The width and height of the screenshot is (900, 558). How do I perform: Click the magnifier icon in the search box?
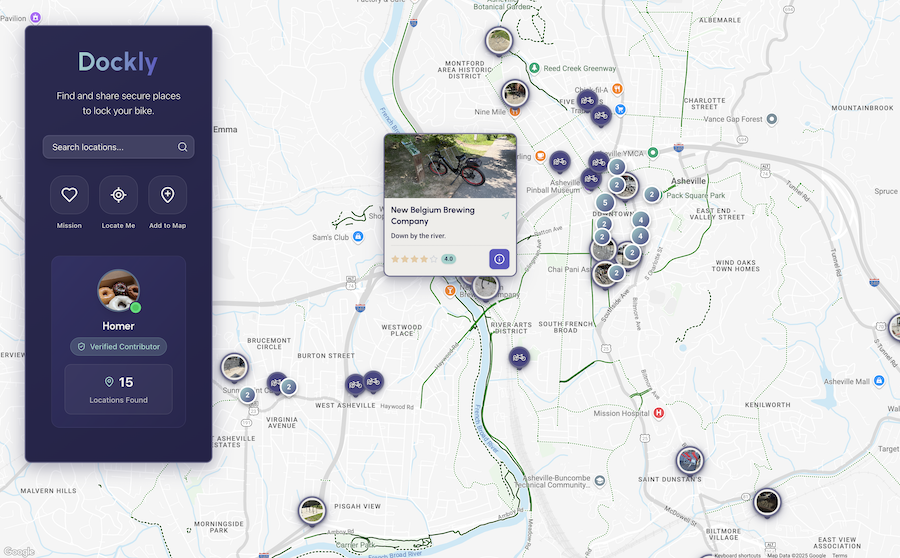(183, 147)
